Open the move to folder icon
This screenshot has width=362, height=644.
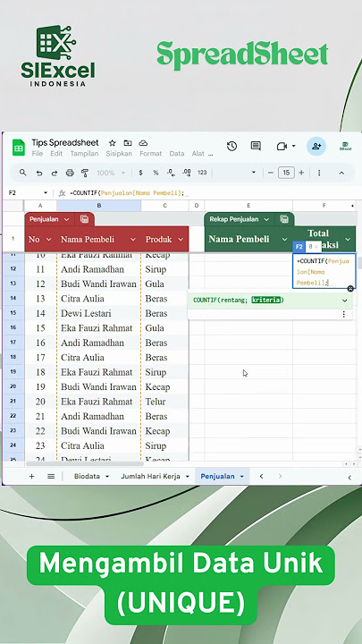point(128,143)
